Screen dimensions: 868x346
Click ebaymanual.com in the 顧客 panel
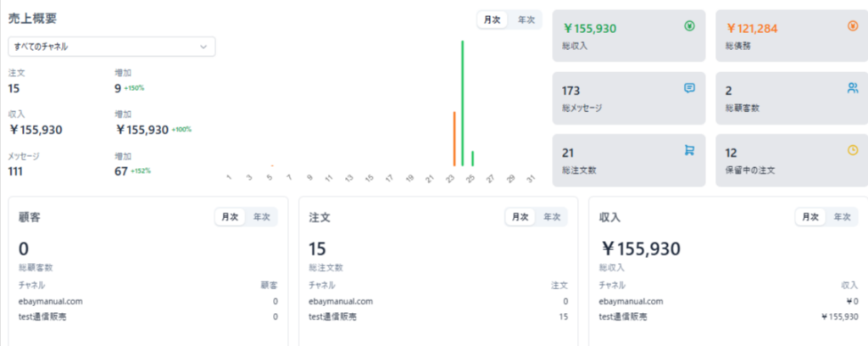[52, 301]
